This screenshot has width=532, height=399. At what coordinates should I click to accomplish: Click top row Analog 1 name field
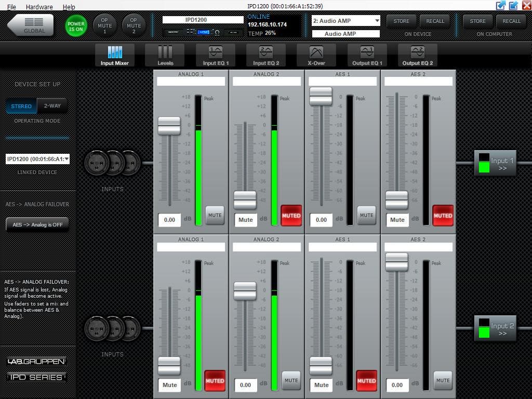pos(191,82)
